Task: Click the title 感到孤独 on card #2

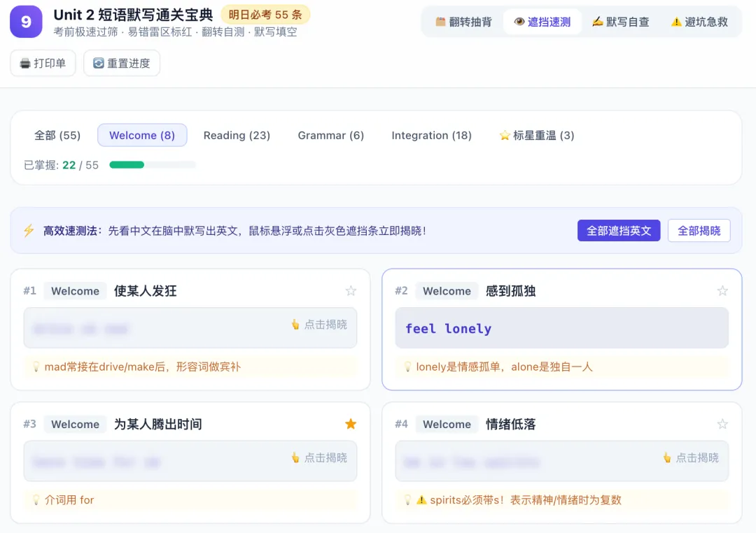Action: (510, 291)
